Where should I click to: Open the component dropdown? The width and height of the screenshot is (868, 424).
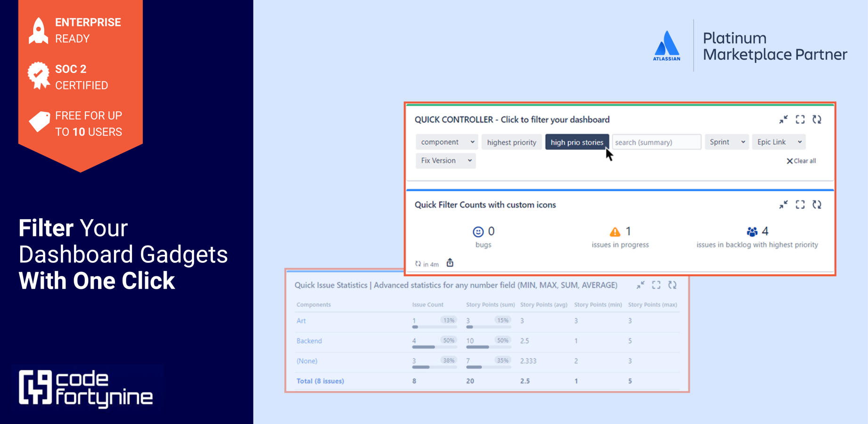[446, 142]
